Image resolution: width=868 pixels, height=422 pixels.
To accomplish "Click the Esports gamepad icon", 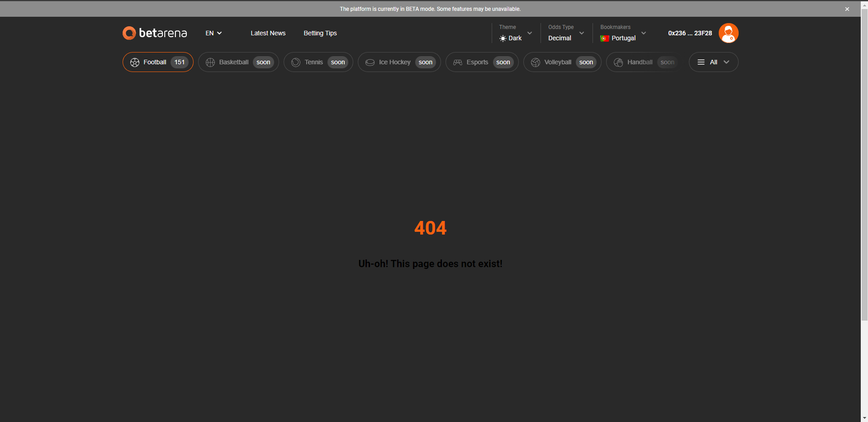I will (458, 62).
